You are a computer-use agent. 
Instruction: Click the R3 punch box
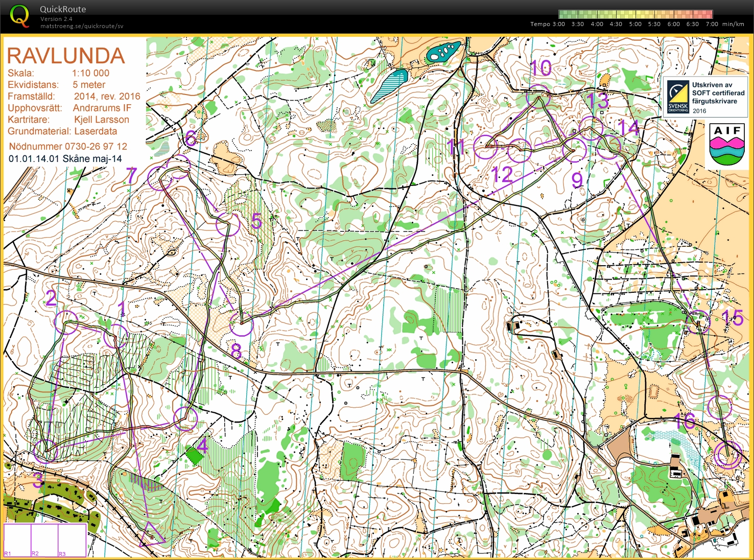point(72,540)
